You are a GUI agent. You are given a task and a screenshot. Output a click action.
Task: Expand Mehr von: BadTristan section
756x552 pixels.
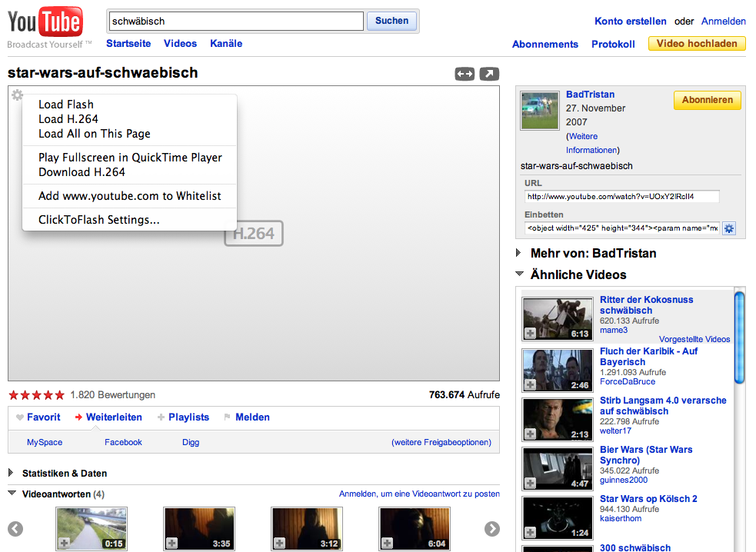click(519, 253)
